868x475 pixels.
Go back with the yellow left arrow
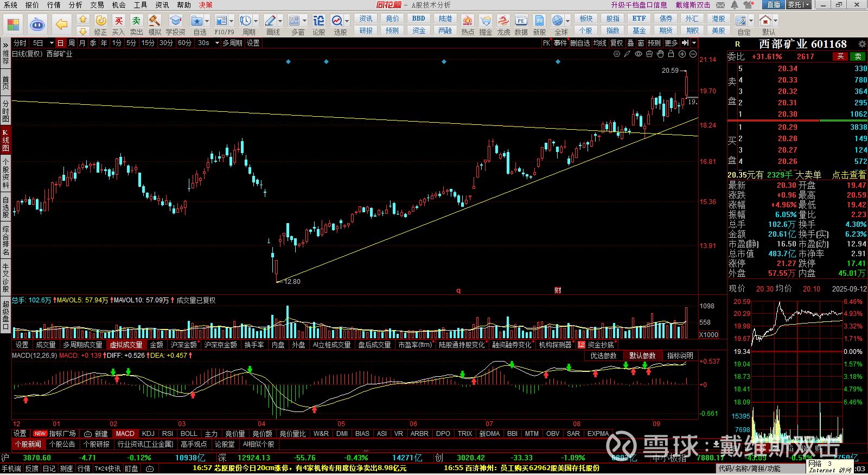pyautogui.click(x=62, y=24)
